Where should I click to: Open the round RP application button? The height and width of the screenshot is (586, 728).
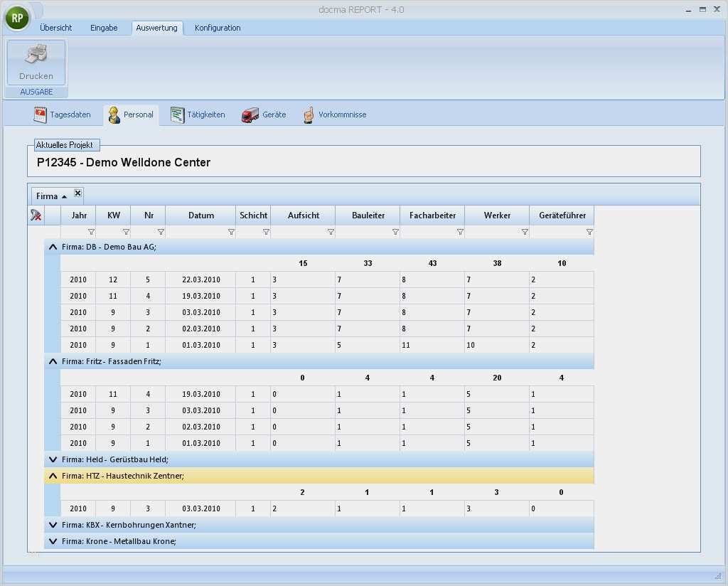(17, 18)
